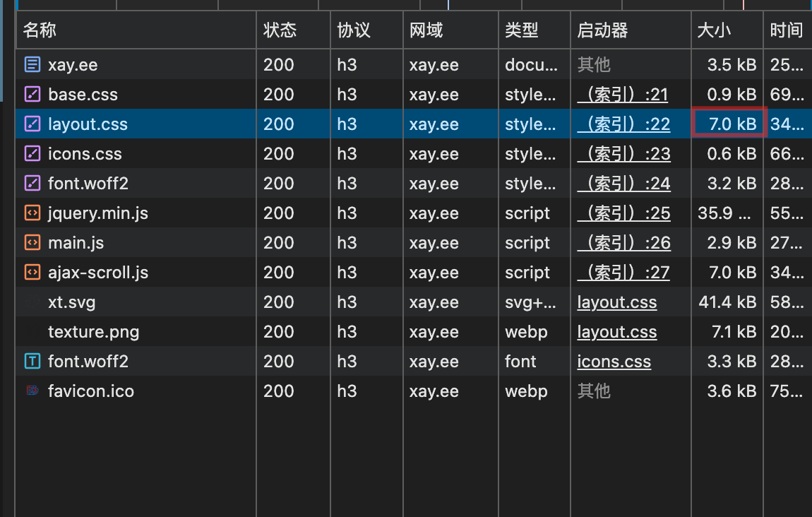Click the font icon beside font.woff2 font row
The width and height of the screenshot is (812, 517).
[32, 361]
